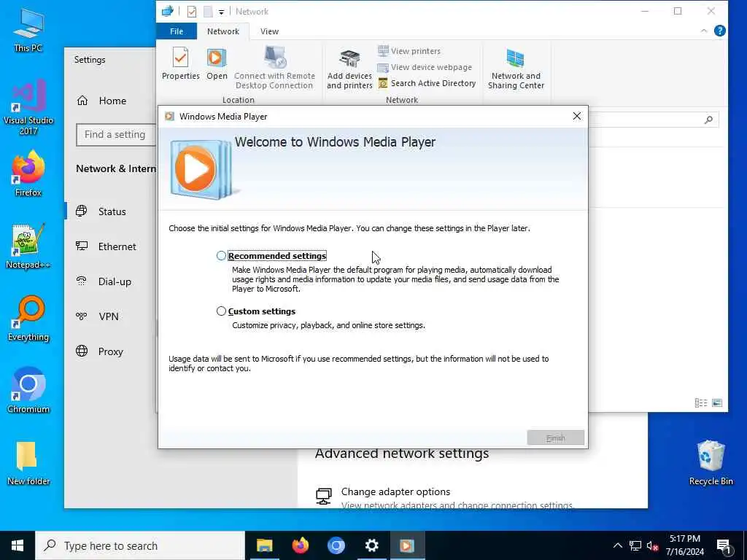The height and width of the screenshot is (560, 747).
Task: Open Settings from the taskbar gear
Action: [371, 545]
